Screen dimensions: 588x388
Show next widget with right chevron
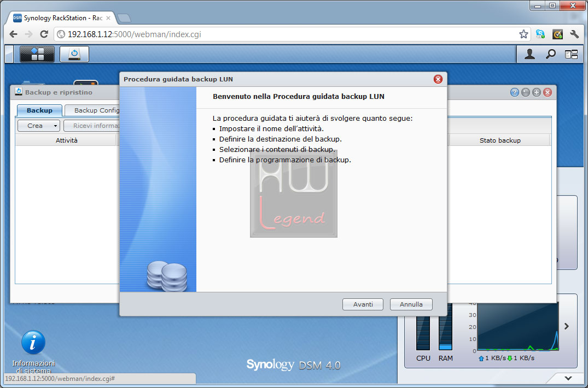[x=567, y=326]
